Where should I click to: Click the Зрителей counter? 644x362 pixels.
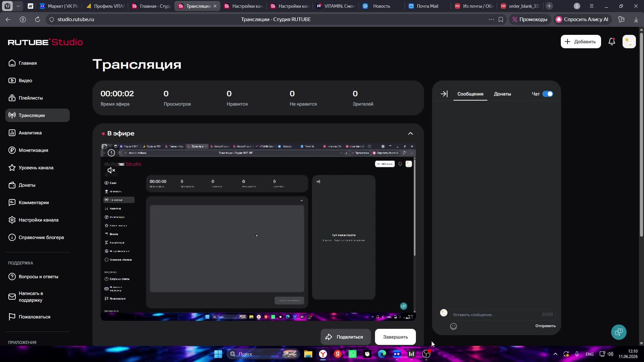[363, 98]
